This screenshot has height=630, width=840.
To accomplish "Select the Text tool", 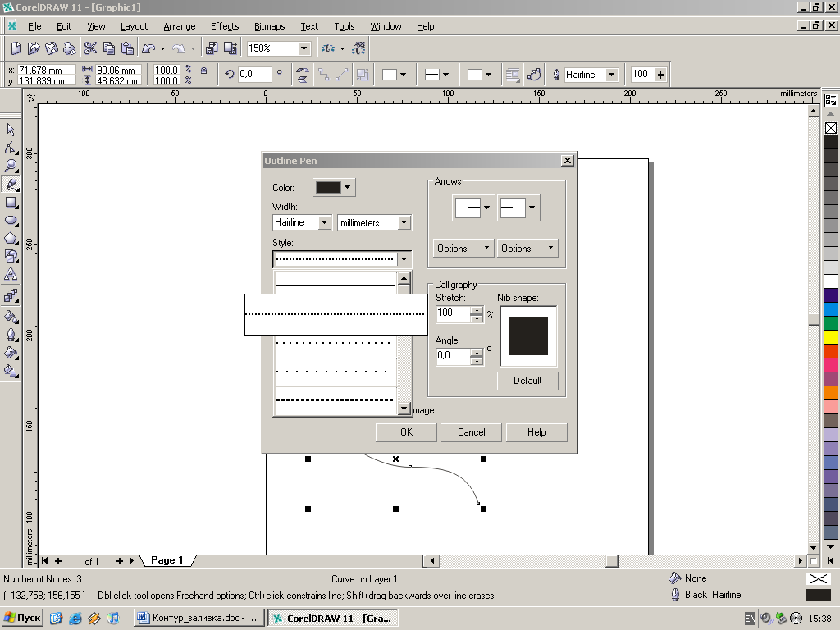I will click(x=11, y=275).
